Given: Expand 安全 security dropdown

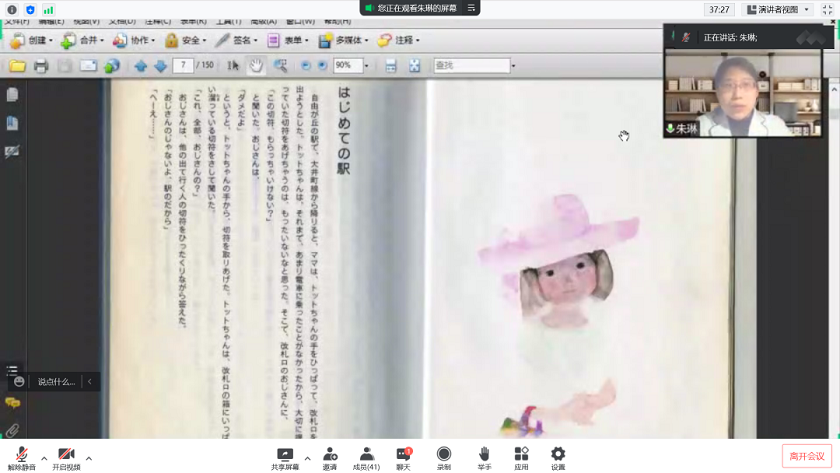Looking at the screenshot, I should pos(204,40).
